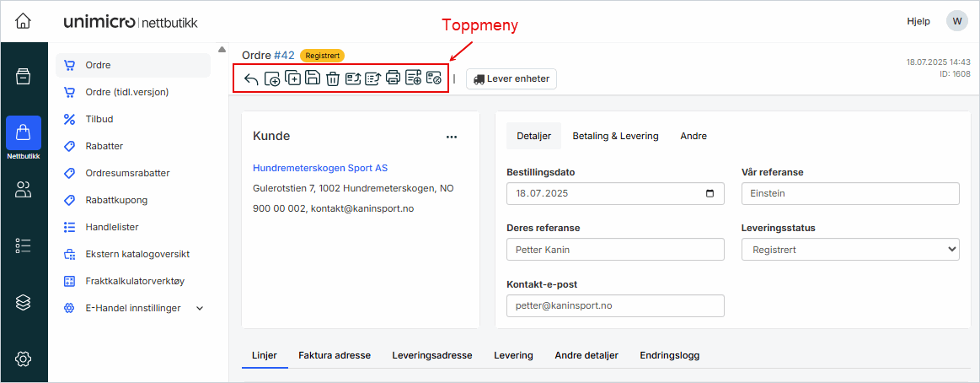Screen dimensions: 980x383
Task: Open the Bestillingsdato calendar picker
Action: point(710,194)
